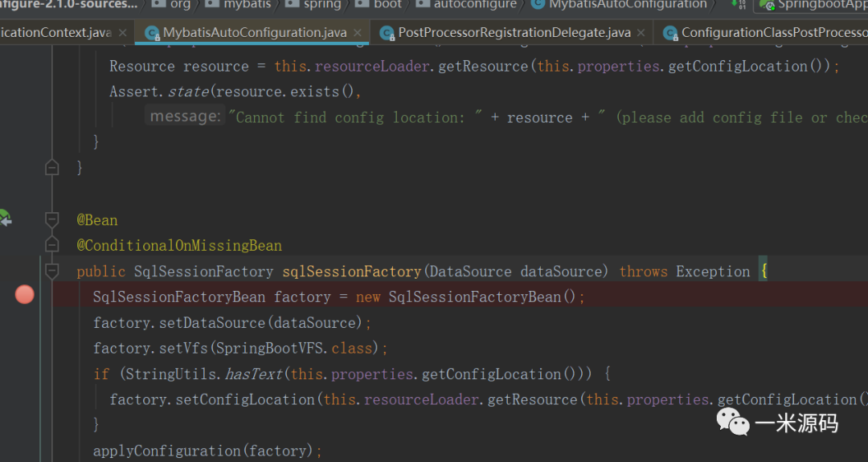868x462 pixels.
Task: Collapse the fold marker beside @ConditionalOnMissingBean
Action: pyautogui.click(x=52, y=244)
